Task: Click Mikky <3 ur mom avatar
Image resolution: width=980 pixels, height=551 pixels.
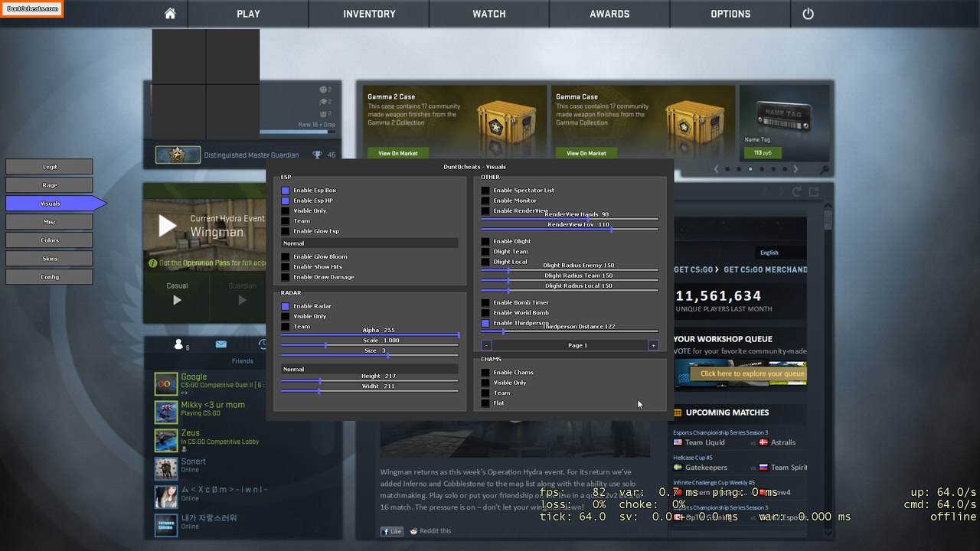Action: pyautogui.click(x=166, y=412)
